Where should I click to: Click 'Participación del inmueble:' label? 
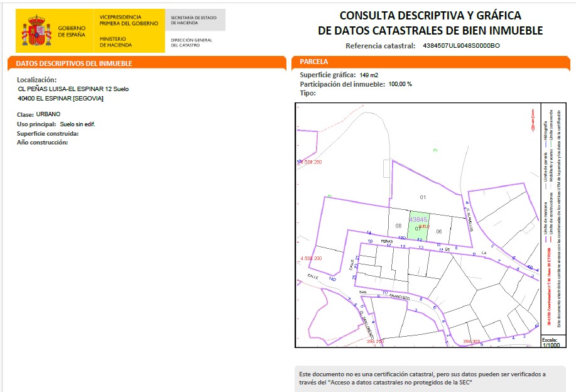pyautogui.click(x=342, y=84)
